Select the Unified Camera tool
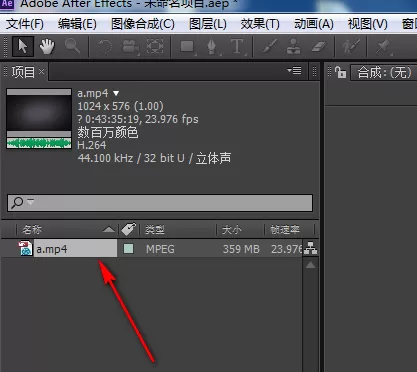This screenshot has height=372, width=417. [130, 47]
